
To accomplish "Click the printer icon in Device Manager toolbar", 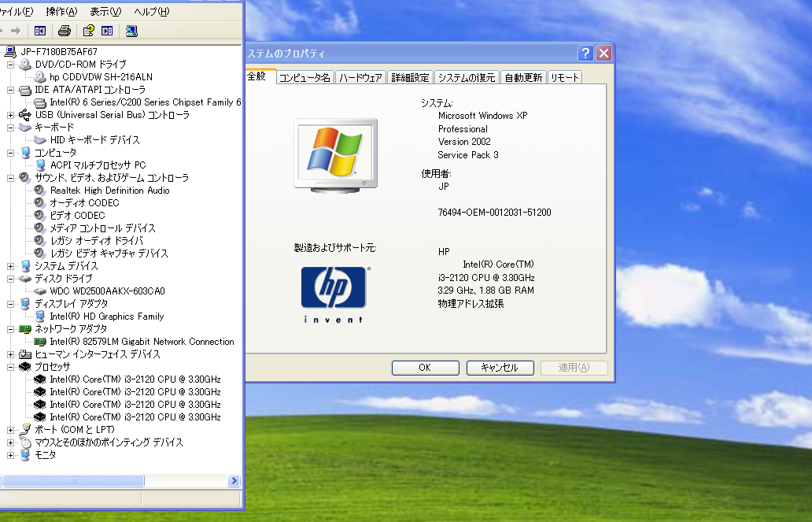I will click(65, 31).
